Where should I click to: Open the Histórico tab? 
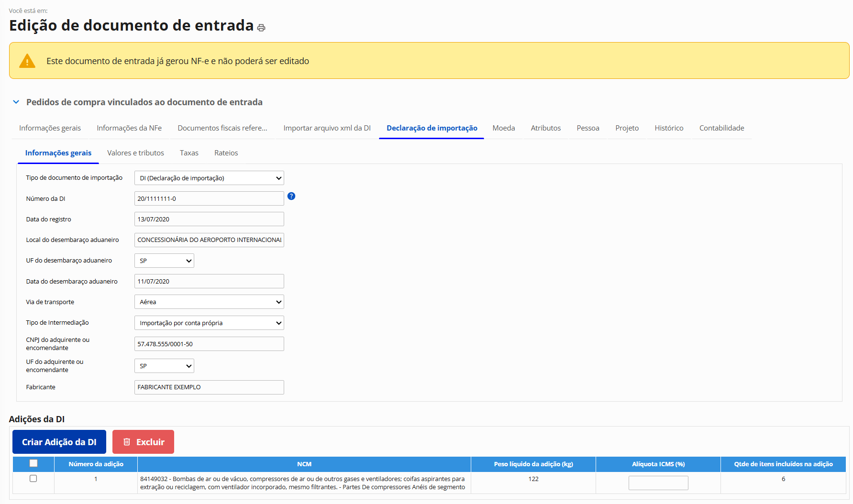coord(669,128)
